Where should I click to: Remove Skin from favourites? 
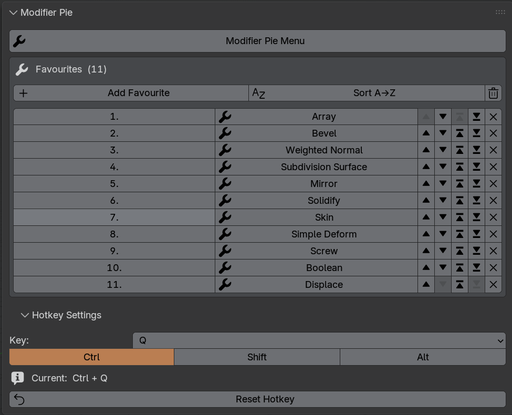click(x=493, y=217)
